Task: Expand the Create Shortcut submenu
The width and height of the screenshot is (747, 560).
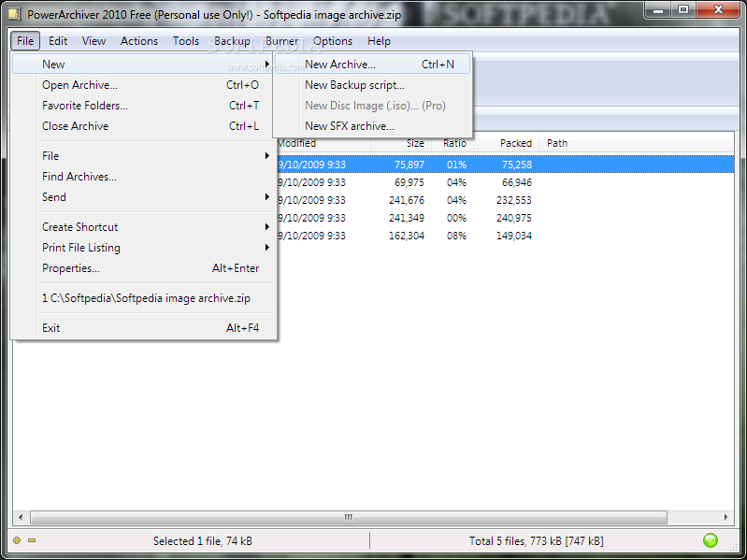Action: 142,226
